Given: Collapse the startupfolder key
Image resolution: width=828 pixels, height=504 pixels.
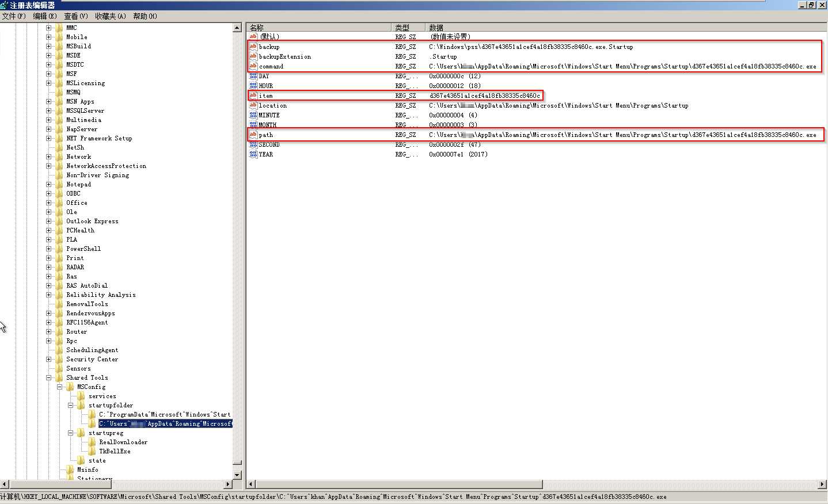Looking at the screenshot, I should point(71,405).
